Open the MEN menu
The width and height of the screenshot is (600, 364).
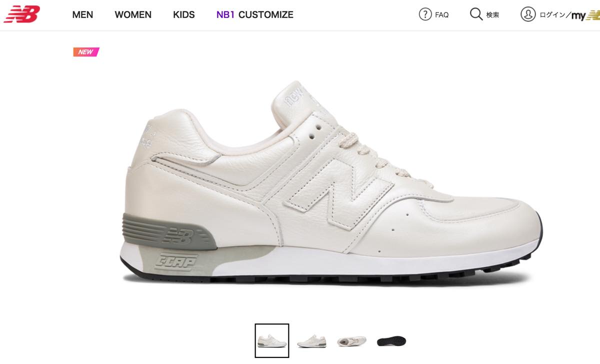(82, 14)
